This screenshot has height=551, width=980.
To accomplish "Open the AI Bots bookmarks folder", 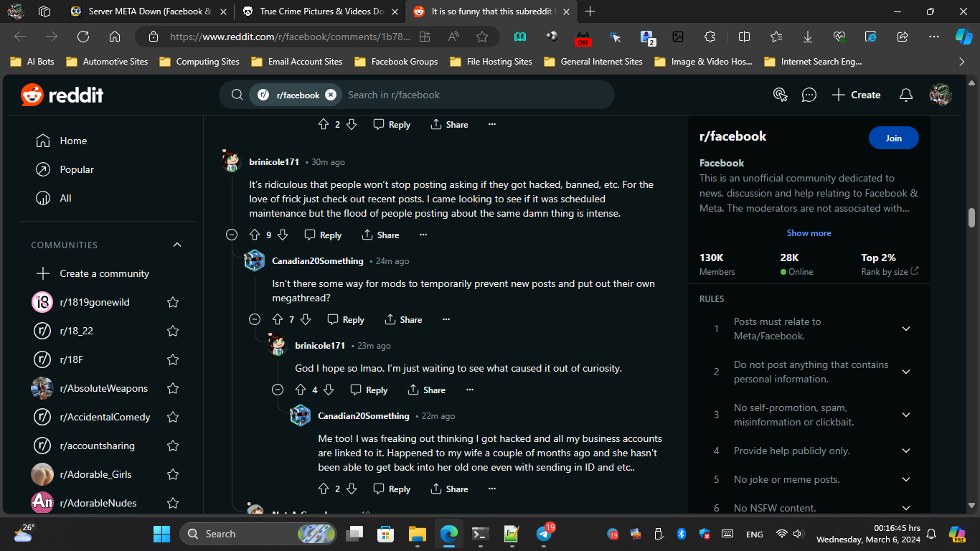I will click(x=32, y=62).
